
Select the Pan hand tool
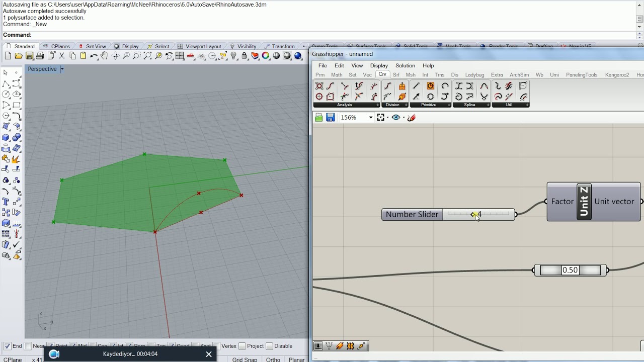click(104, 56)
